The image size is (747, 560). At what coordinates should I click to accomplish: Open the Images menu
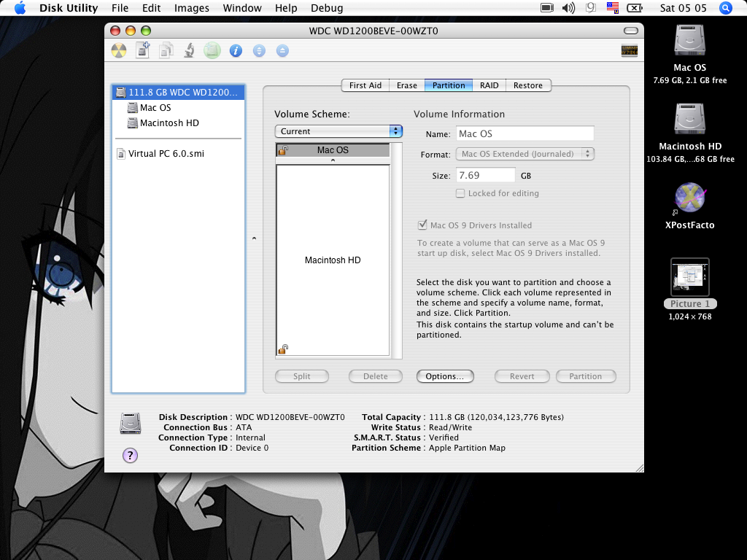tap(192, 8)
